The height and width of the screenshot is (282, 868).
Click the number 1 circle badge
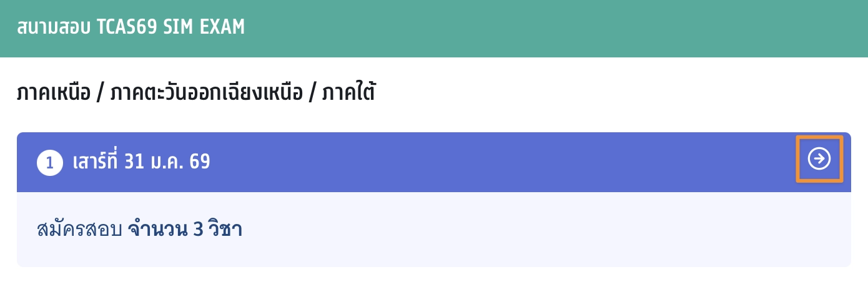50,163
